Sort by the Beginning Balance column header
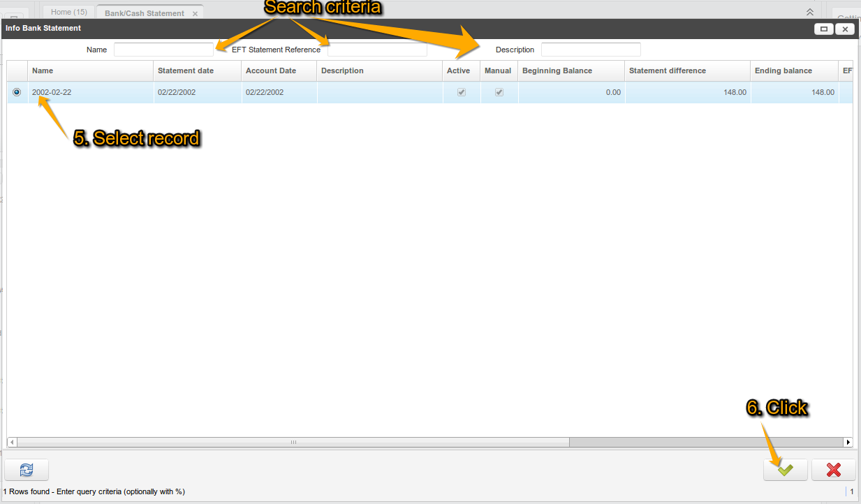Image resolution: width=861 pixels, height=504 pixels. pos(557,71)
